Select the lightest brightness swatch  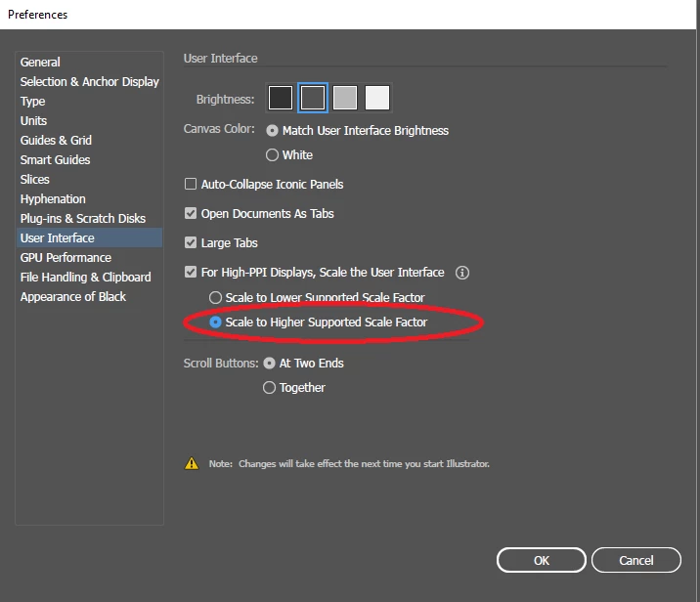pos(377,98)
